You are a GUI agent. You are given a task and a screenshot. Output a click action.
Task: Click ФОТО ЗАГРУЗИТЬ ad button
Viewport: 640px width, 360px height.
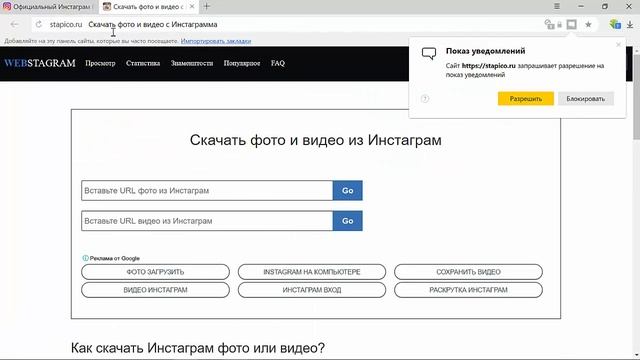click(155, 272)
